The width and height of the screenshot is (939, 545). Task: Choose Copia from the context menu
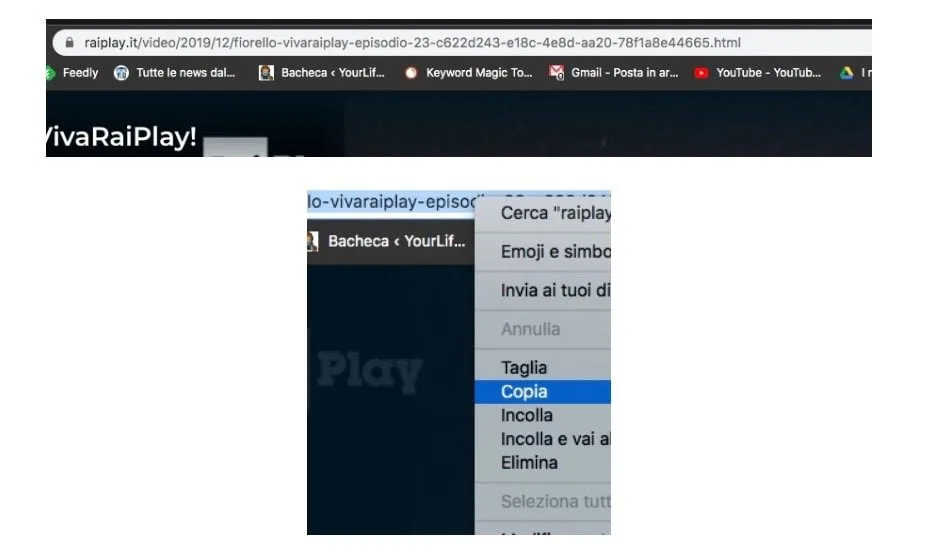543,392
